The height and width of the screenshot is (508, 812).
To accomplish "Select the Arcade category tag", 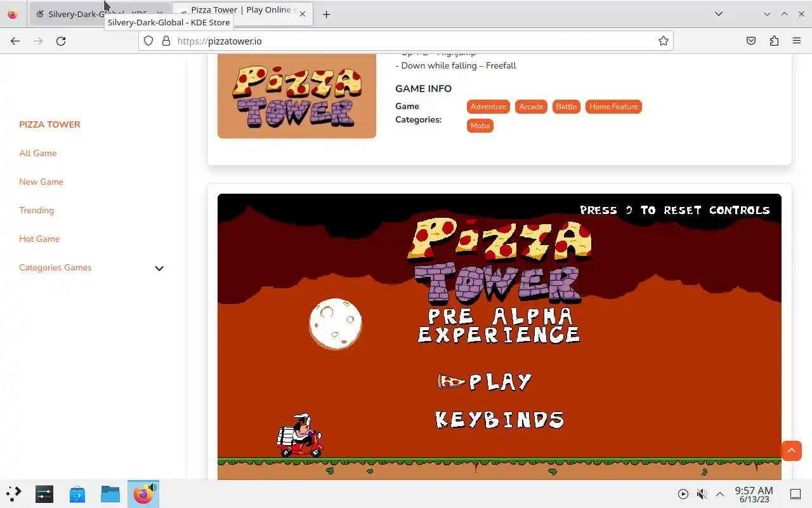I will pos(531,107).
